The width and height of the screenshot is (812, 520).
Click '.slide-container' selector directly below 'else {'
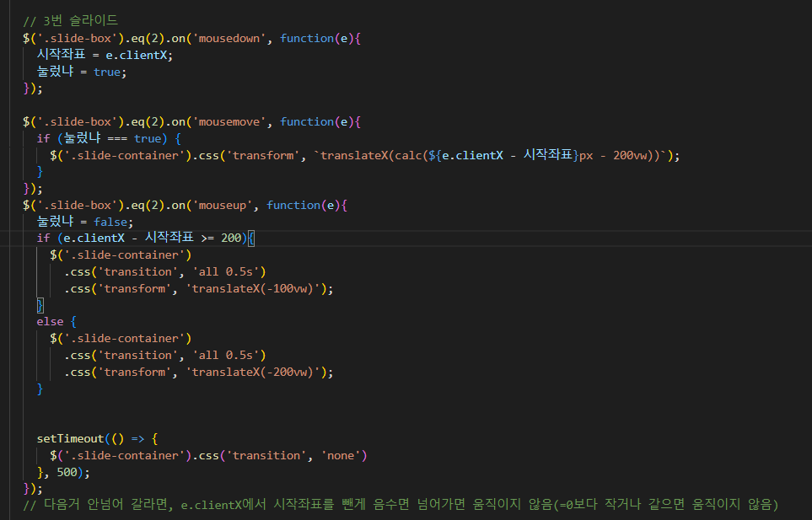(124, 339)
